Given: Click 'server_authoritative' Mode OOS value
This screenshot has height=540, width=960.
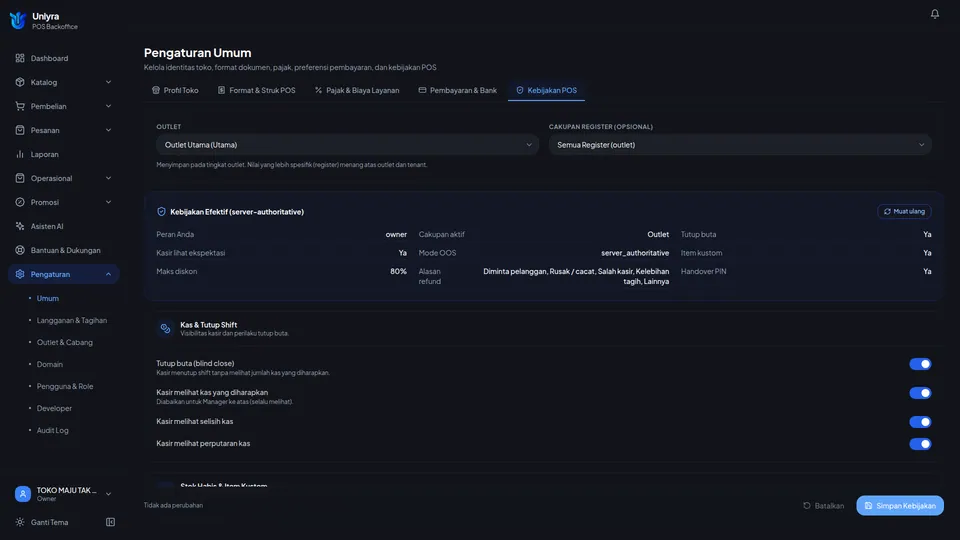Looking at the screenshot, I should point(635,253).
